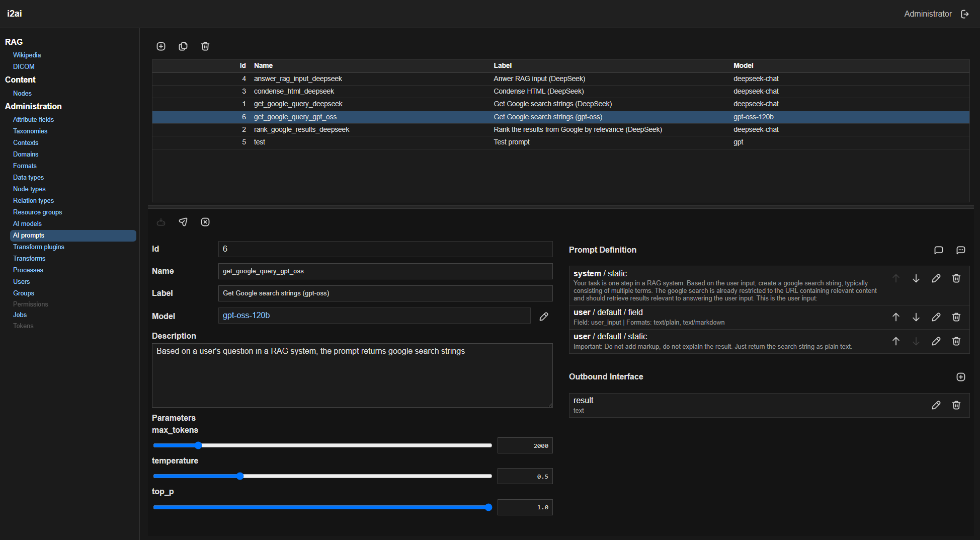Click the Name column header
This screenshot has width=980, height=540.
(263, 65)
